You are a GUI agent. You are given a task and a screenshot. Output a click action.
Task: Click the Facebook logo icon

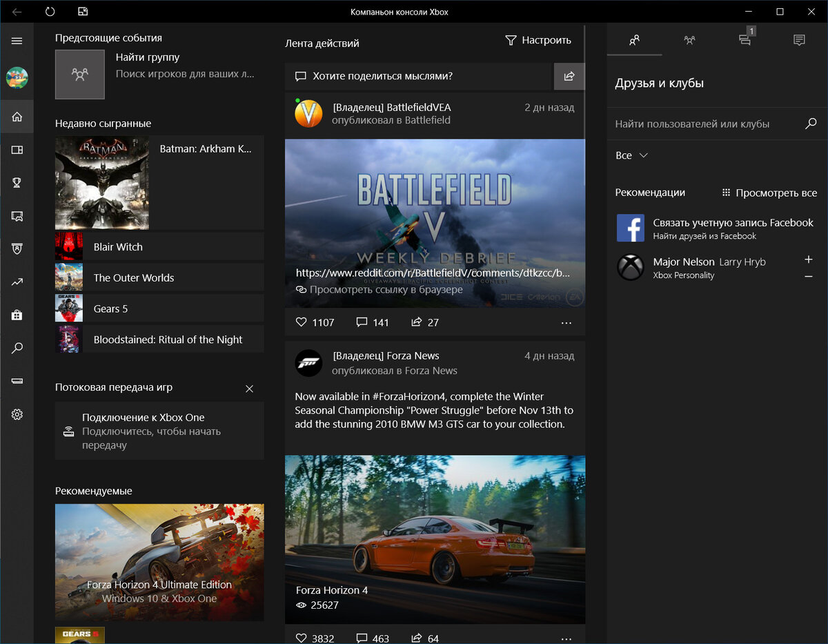pos(630,228)
